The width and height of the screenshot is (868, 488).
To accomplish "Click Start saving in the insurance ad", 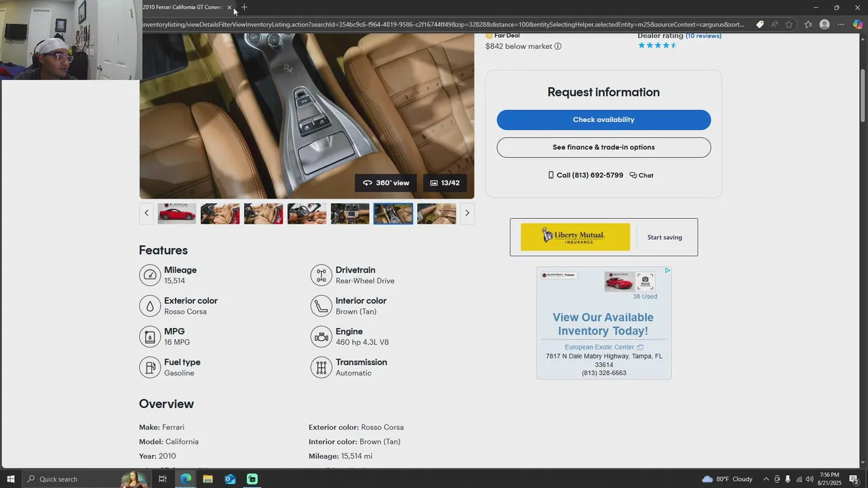I will pos(665,237).
